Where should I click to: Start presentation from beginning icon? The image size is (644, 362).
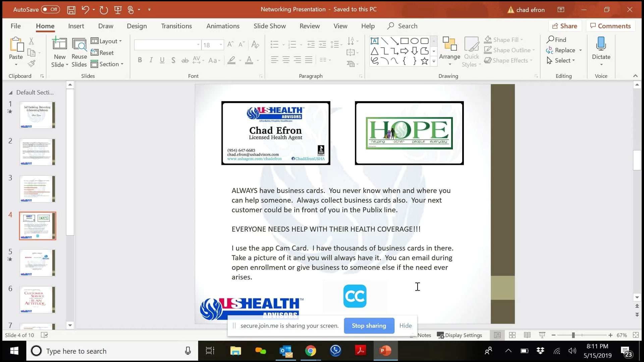(118, 10)
